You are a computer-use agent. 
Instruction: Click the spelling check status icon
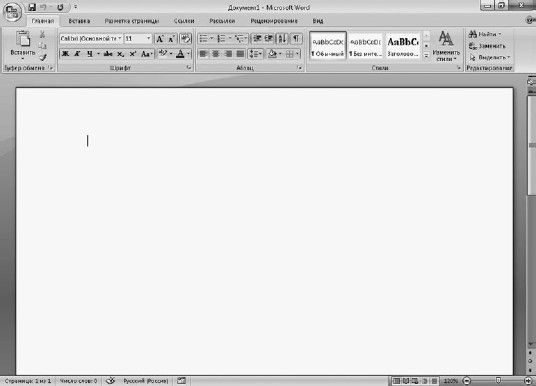pyautogui.click(x=110, y=381)
